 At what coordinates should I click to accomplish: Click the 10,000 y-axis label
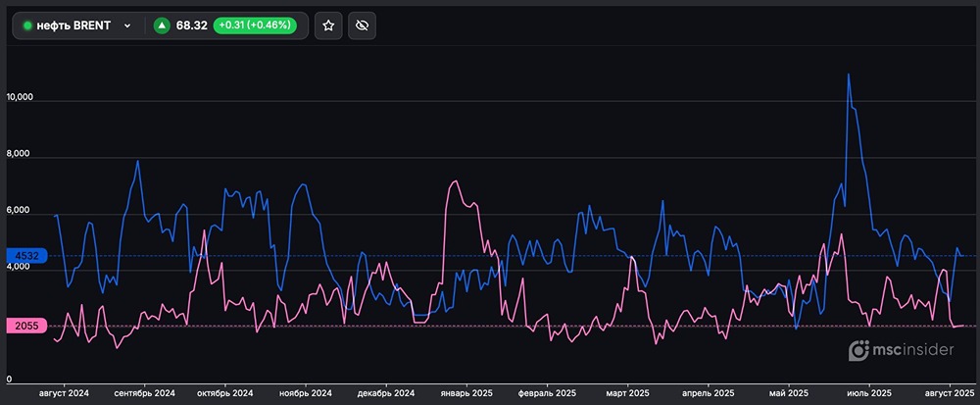coord(21,98)
